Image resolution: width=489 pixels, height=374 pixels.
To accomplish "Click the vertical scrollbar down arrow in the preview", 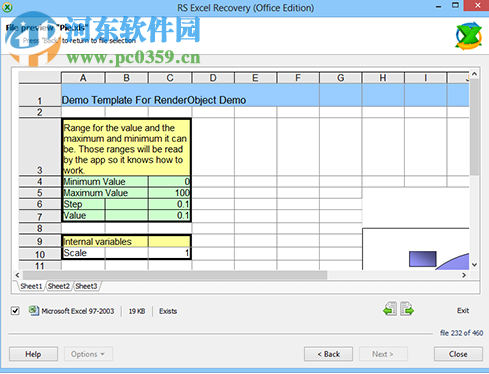I will click(474, 265).
